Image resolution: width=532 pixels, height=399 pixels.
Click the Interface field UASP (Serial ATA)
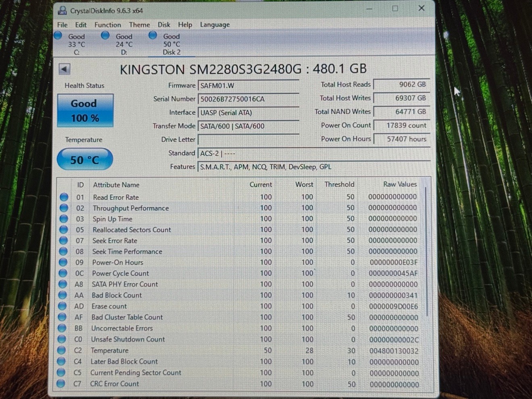248,113
